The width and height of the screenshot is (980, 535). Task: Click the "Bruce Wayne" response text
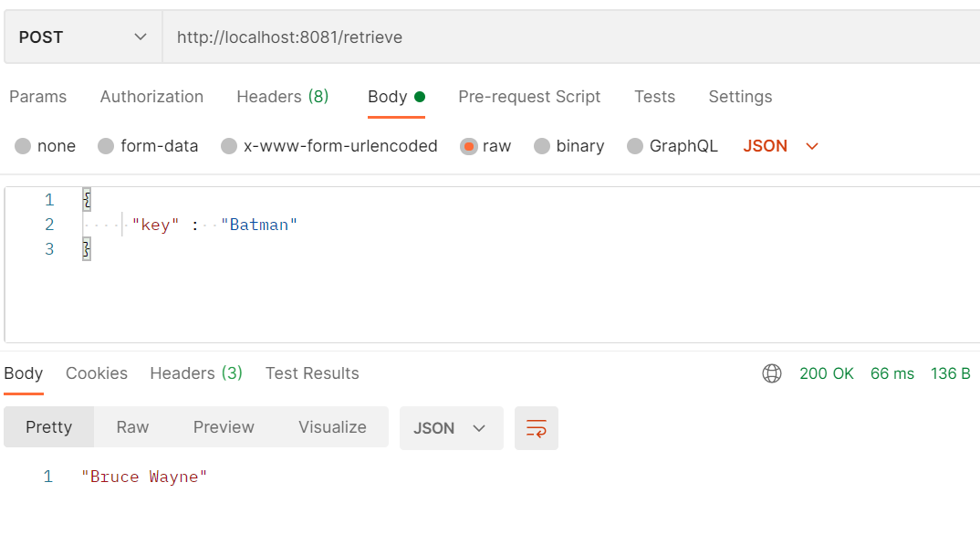(144, 477)
